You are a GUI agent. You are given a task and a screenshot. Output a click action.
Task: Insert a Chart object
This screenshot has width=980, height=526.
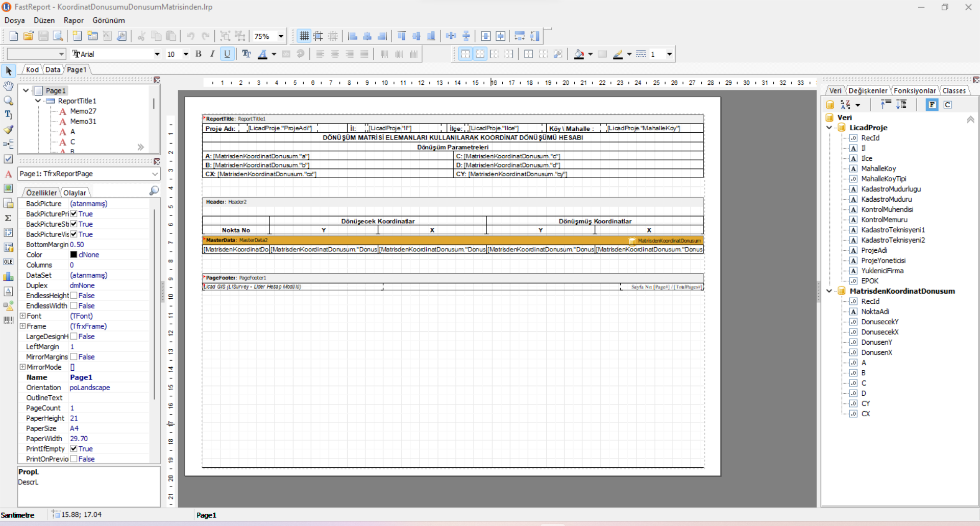tap(8, 276)
